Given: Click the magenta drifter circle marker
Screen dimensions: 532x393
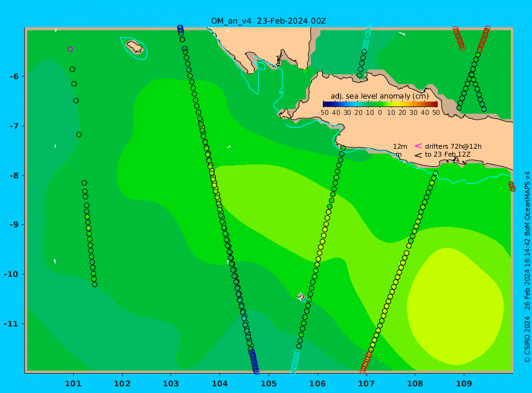Looking at the screenshot, I should pos(70,49).
